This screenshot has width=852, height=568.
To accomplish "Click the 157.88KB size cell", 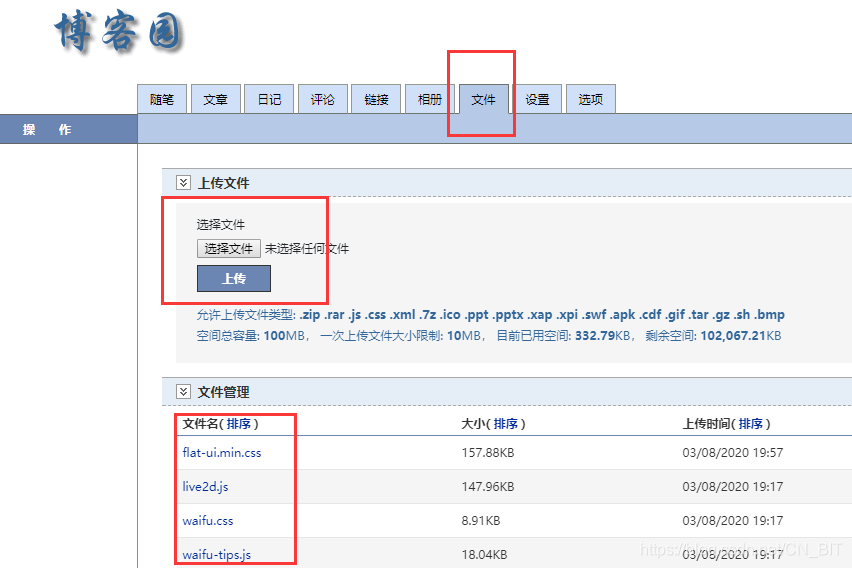I will [488, 452].
